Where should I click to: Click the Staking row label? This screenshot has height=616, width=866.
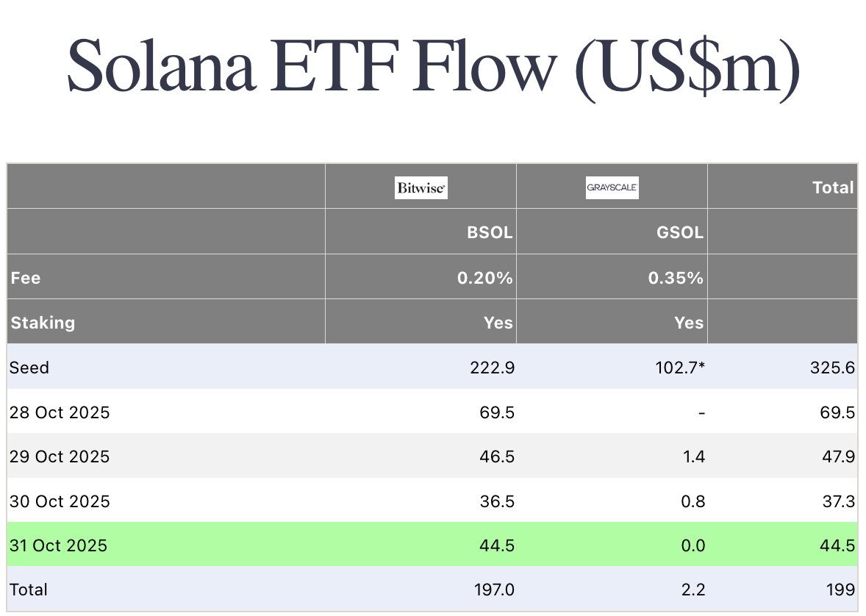(x=42, y=323)
